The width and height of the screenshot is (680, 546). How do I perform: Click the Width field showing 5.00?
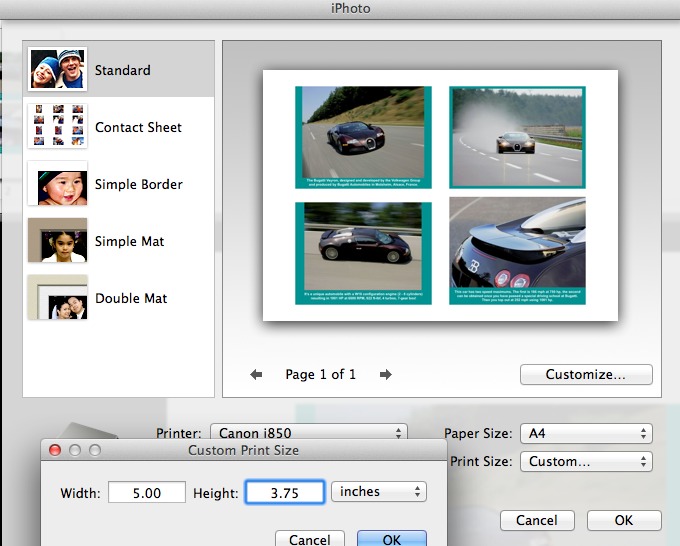(147, 492)
